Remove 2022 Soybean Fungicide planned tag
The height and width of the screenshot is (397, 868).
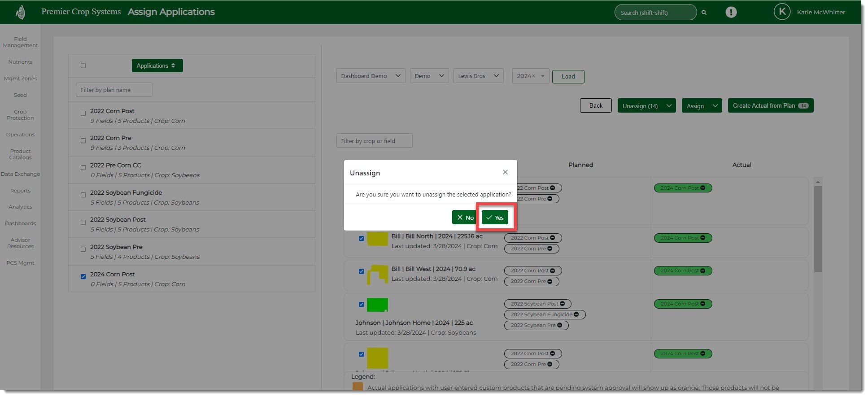pyautogui.click(x=576, y=314)
